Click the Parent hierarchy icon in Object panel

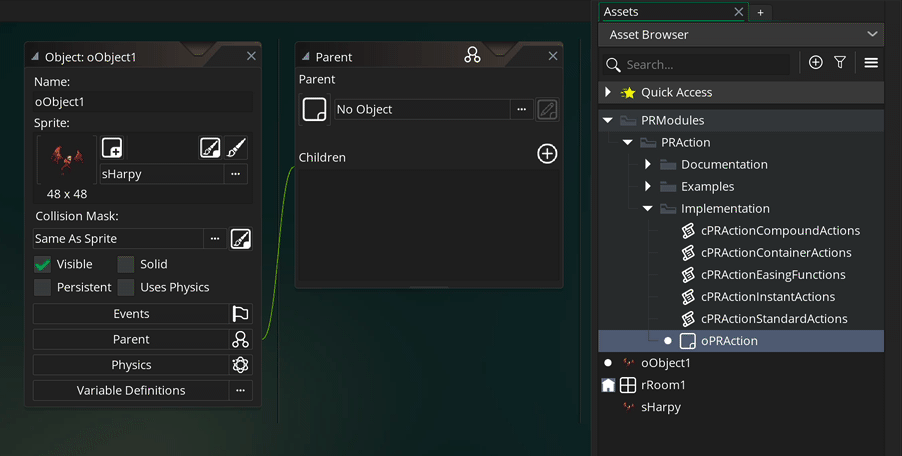[240, 339]
